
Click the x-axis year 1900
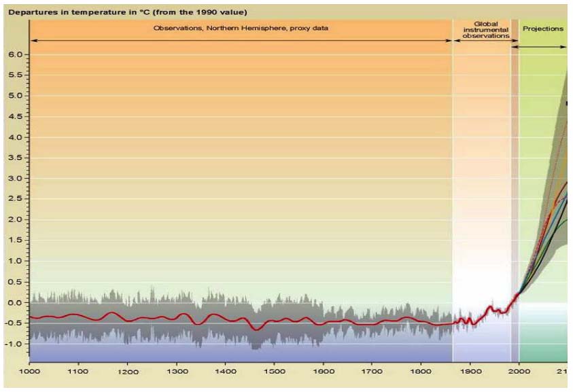pos(470,372)
